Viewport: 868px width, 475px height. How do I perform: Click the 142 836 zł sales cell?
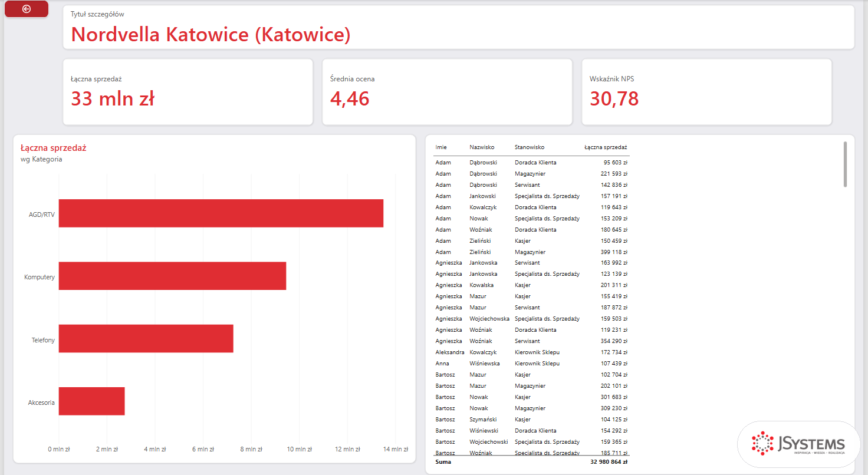pos(614,185)
